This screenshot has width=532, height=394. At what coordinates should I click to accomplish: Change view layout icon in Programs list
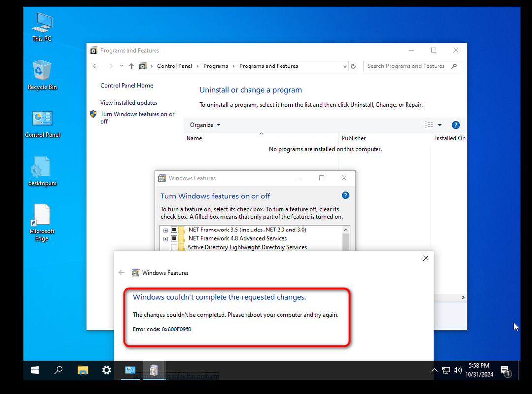tap(429, 125)
